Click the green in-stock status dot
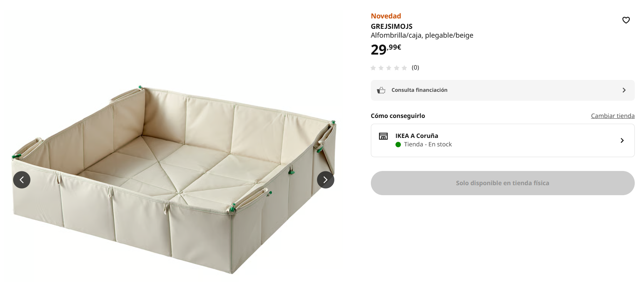Image resolution: width=644 pixels, height=282 pixels. point(398,144)
